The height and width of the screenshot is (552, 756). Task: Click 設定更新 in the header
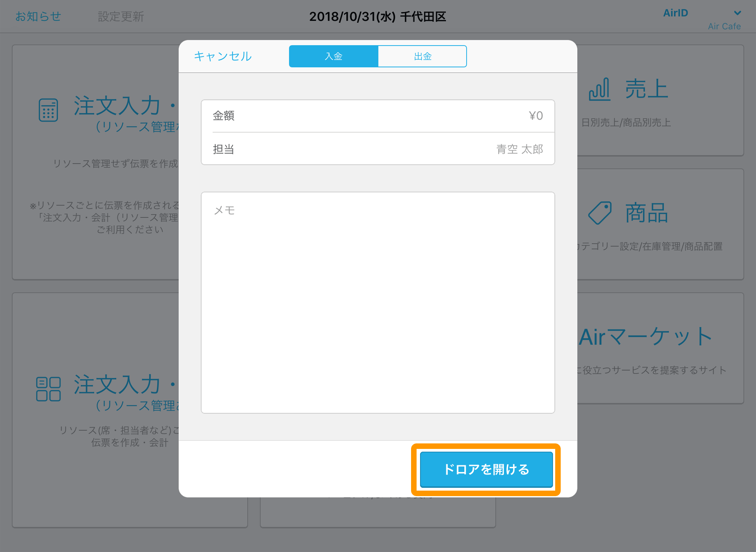coord(121,17)
